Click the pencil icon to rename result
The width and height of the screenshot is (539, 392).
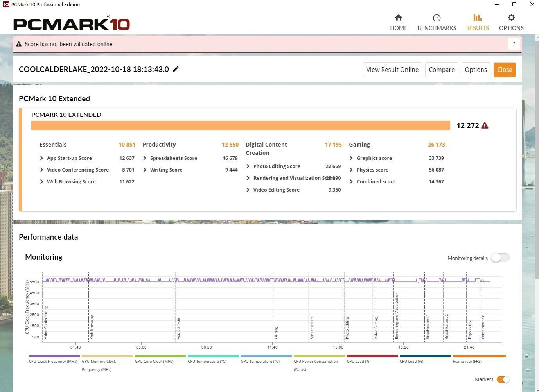point(176,69)
